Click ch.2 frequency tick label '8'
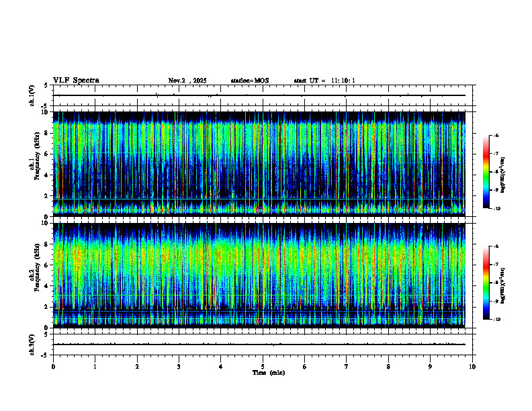 (46, 244)
